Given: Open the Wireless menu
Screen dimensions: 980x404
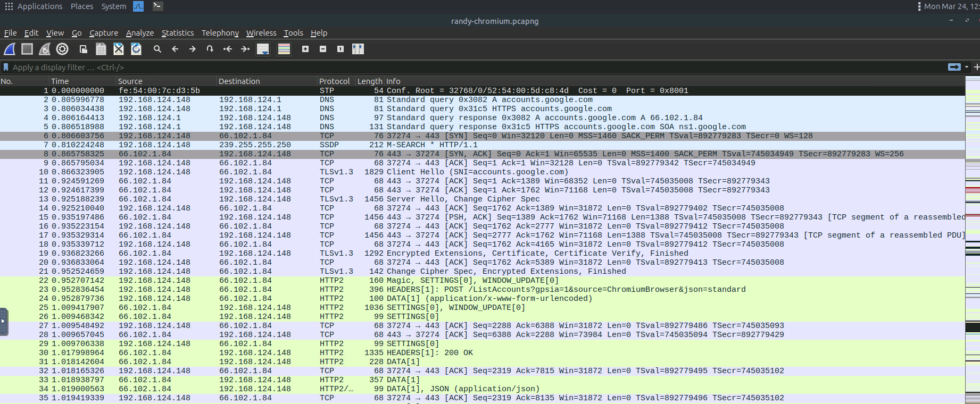Looking at the screenshot, I should point(261,33).
